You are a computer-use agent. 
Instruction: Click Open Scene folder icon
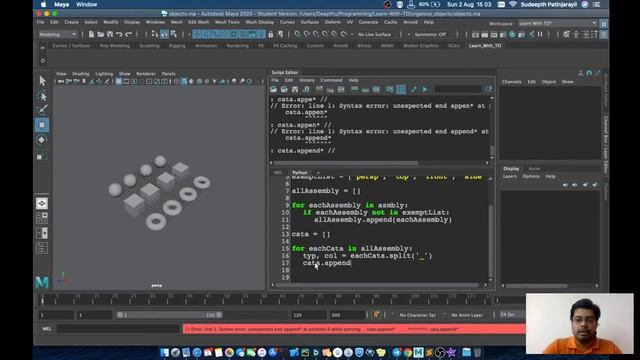point(100,35)
